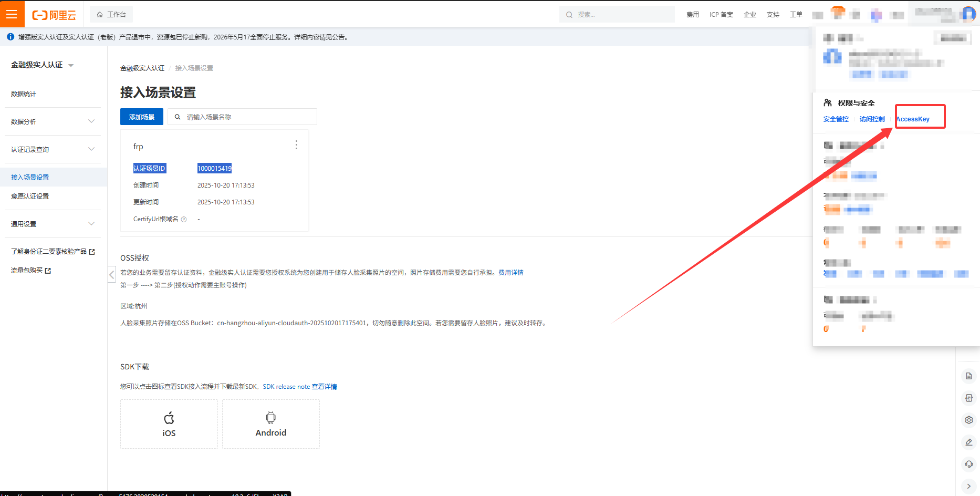Open the hamburger menu in top-left
980x496 pixels.
[x=12, y=14]
